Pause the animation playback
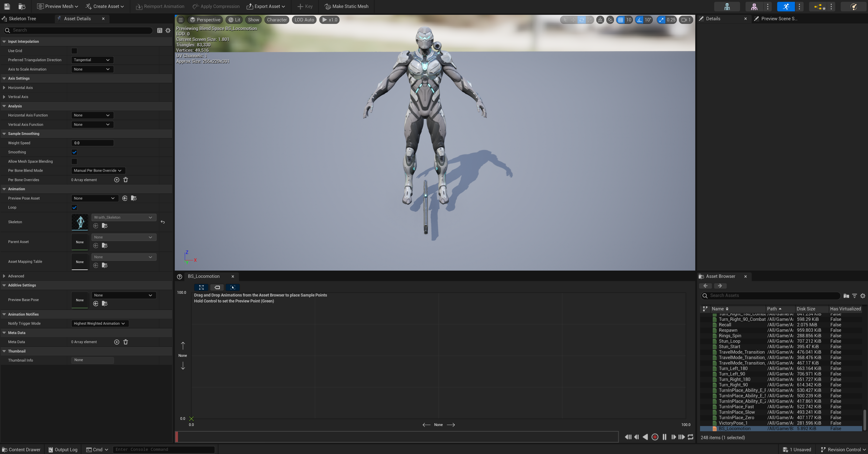 click(x=664, y=437)
